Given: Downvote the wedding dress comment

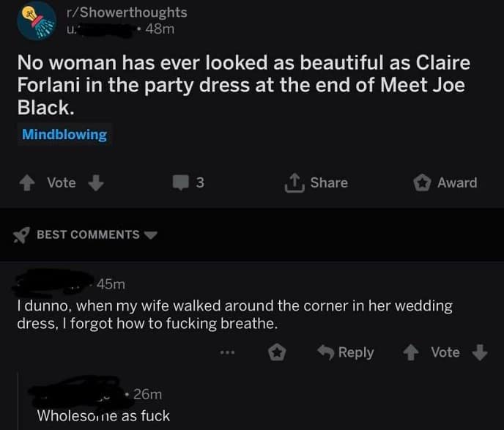Looking at the screenshot, I should coord(480,352).
